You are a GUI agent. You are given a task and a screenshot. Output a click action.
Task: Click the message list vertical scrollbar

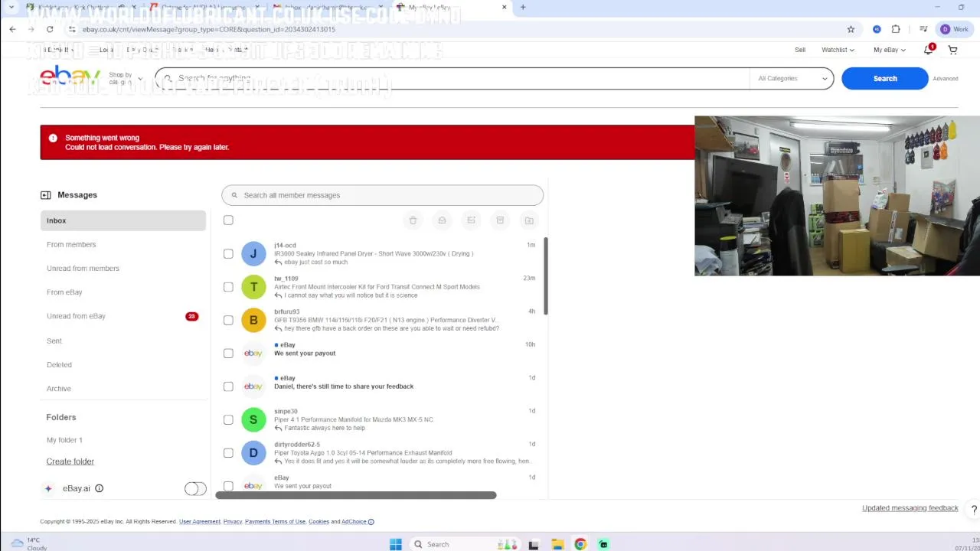coord(546,275)
